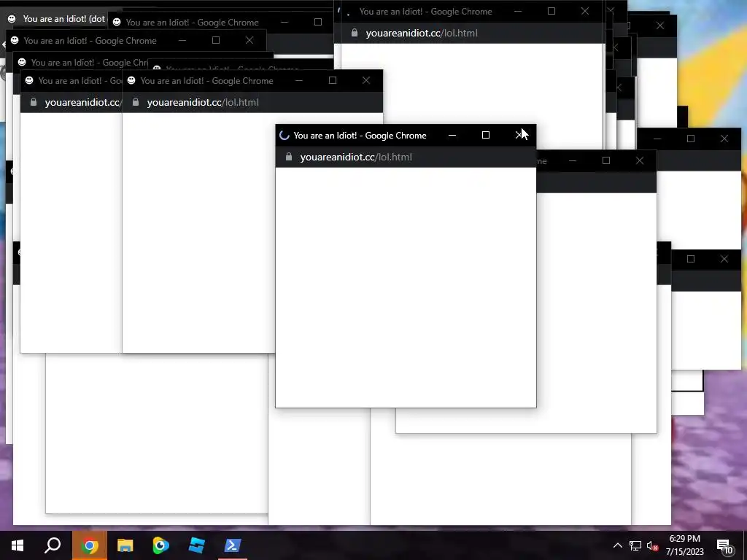747x560 pixels.
Task: Maximize the smiley window left of front window
Action: [x=333, y=80]
